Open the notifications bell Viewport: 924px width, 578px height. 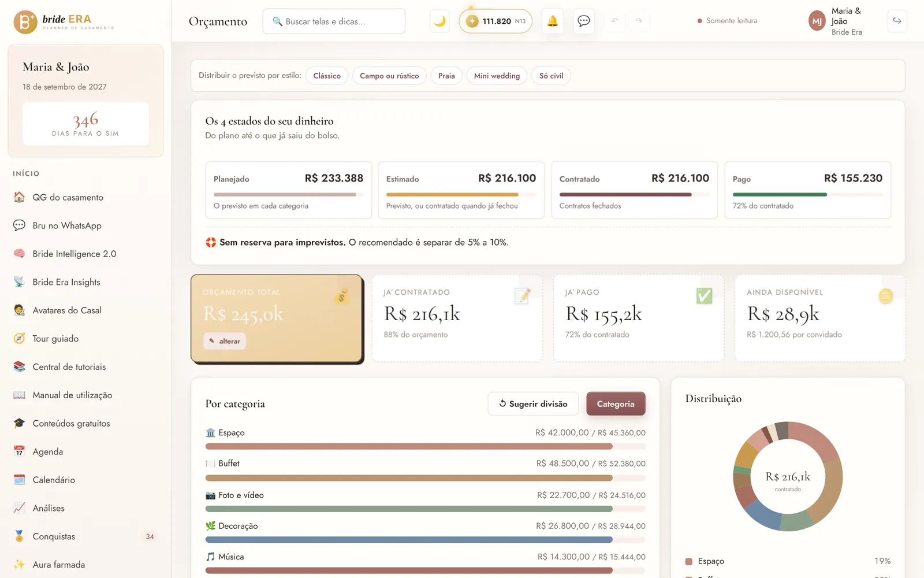click(553, 21)
